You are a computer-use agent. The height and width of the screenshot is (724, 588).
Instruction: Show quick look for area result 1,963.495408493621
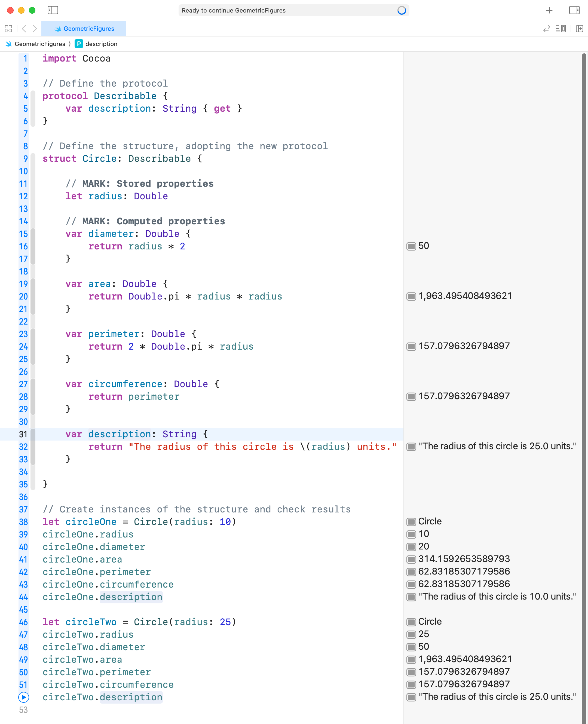click(411, 297)
